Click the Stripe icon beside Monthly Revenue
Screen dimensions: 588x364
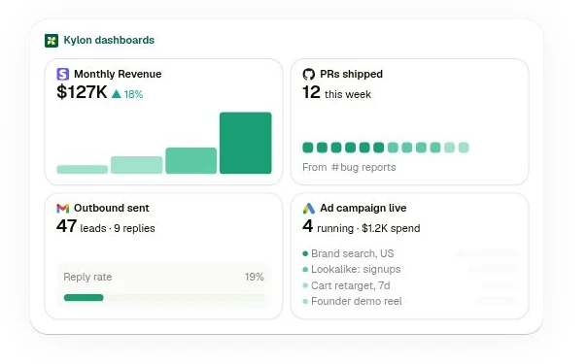click(x=63, y=74)
